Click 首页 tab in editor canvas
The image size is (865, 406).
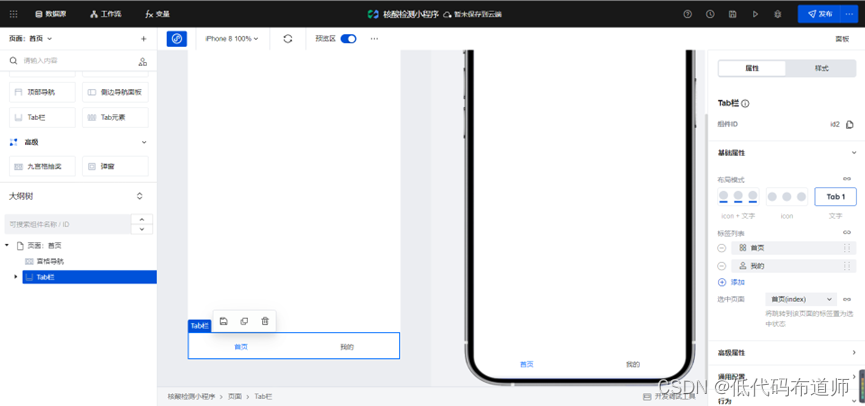[x=241, y=347]
